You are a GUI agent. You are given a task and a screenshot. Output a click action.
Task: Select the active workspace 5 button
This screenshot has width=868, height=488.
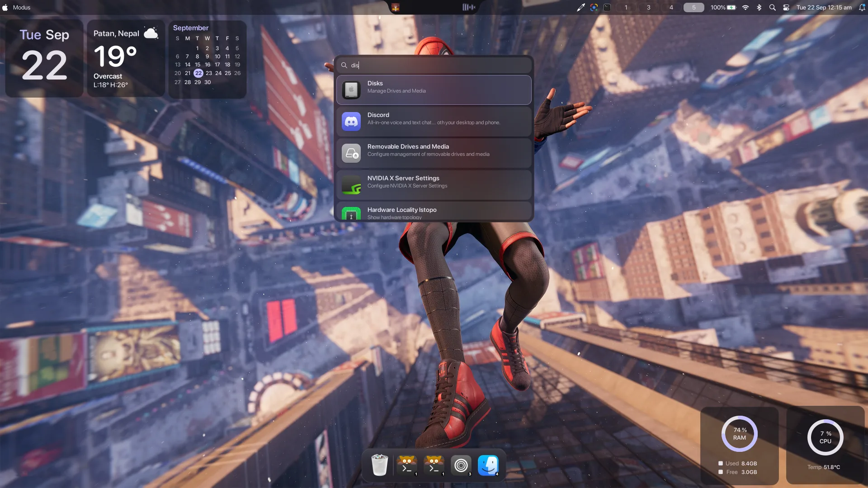pyautogui.click(x=694, y=7)
